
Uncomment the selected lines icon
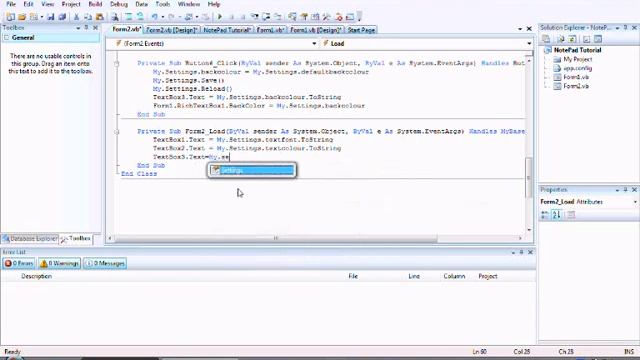pos(140,17)
